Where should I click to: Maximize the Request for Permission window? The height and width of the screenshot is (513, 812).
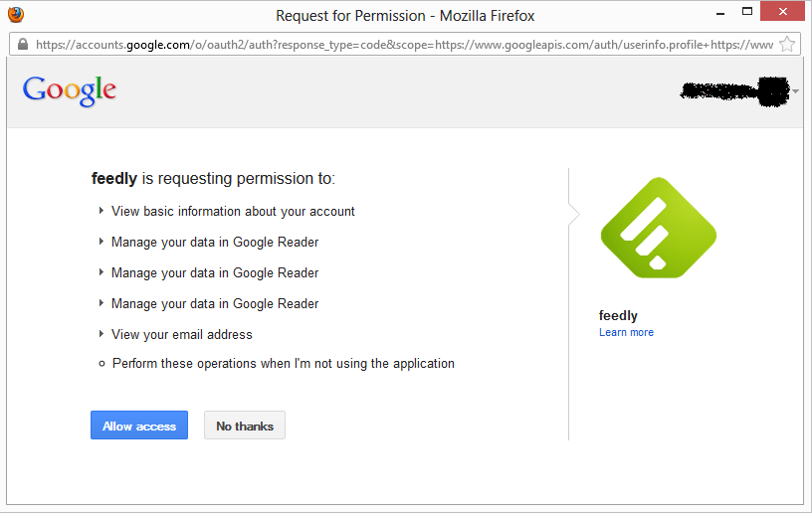[x=746, y=11]
